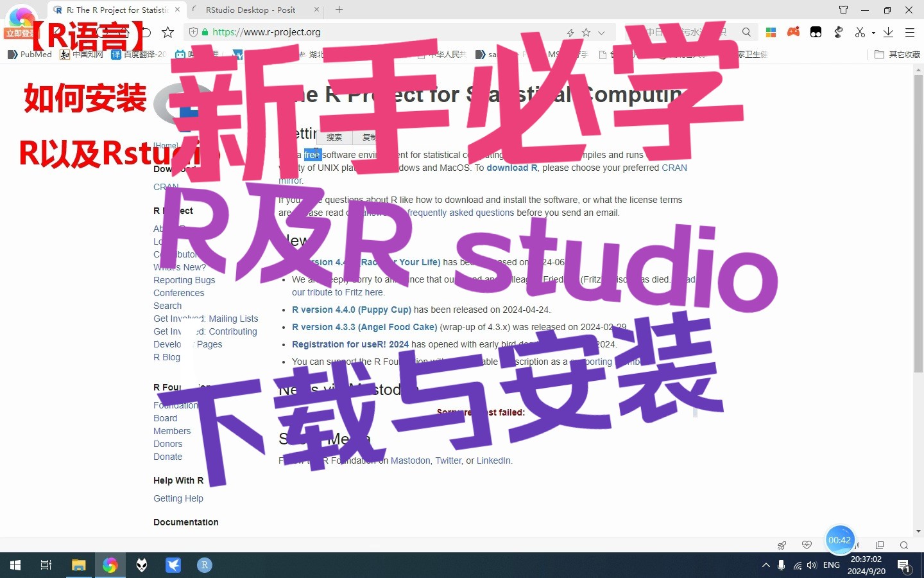Open the dropdown next to the favorites star
924x578 pixels.
pos(599,32)
